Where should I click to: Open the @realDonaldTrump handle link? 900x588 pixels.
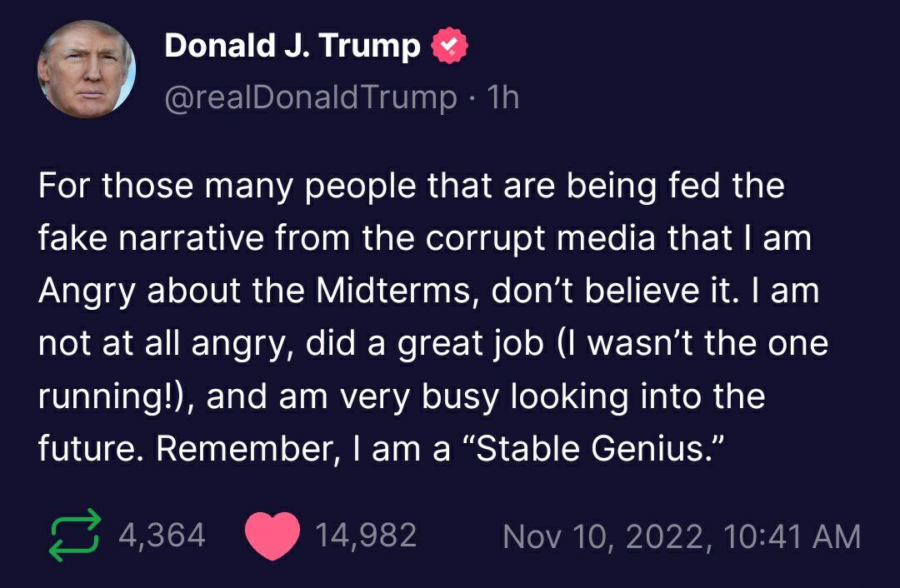(x=310, y=98)
